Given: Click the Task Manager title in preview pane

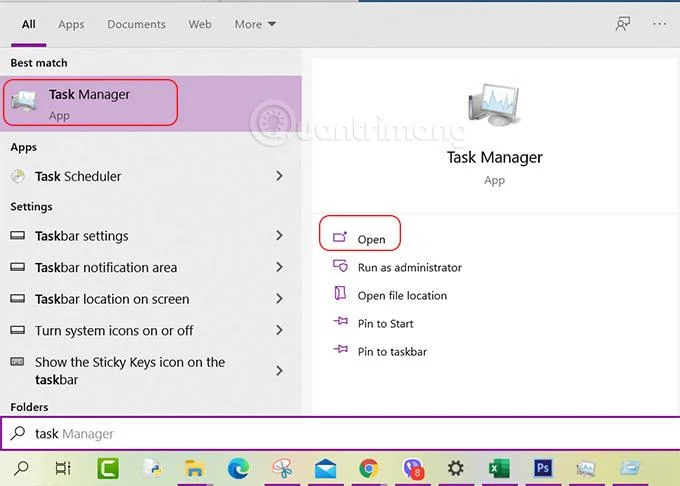Looking at the screenshot, I should [x=494, y=157].
